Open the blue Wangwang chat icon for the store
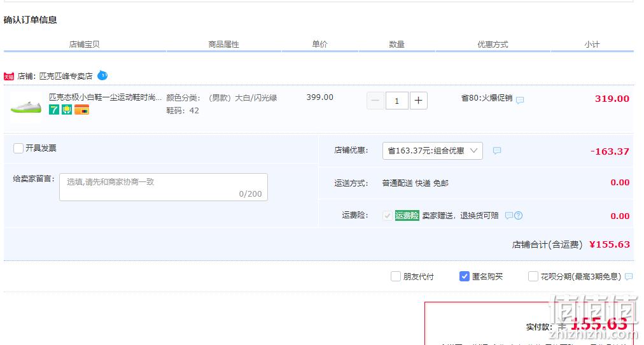The image size is (644, 345). point(102,76)
